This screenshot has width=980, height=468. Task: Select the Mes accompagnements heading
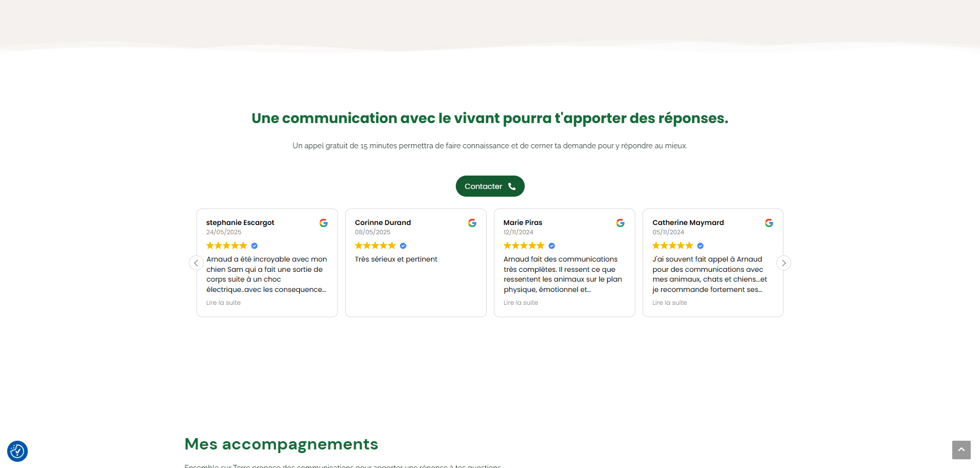281,444
